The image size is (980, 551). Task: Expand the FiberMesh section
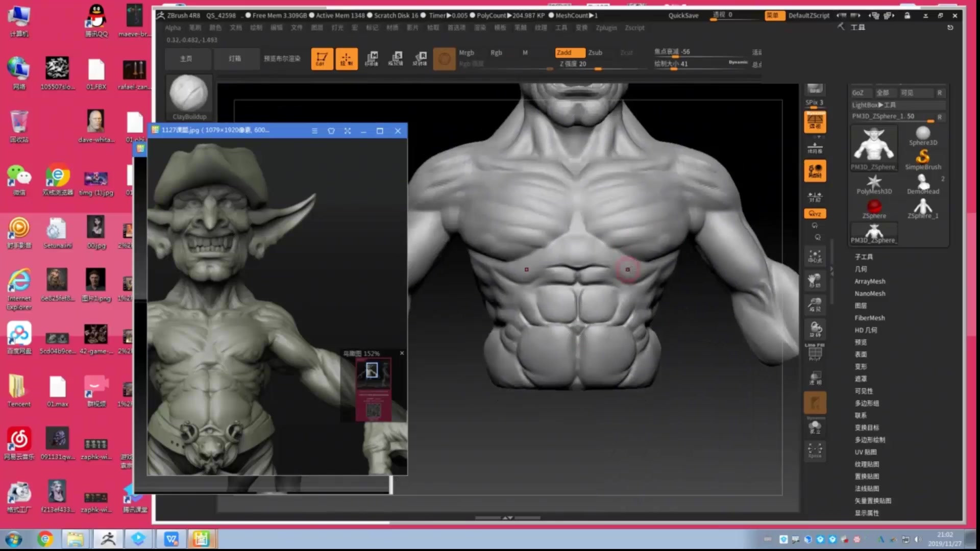[x=870, y=318]
